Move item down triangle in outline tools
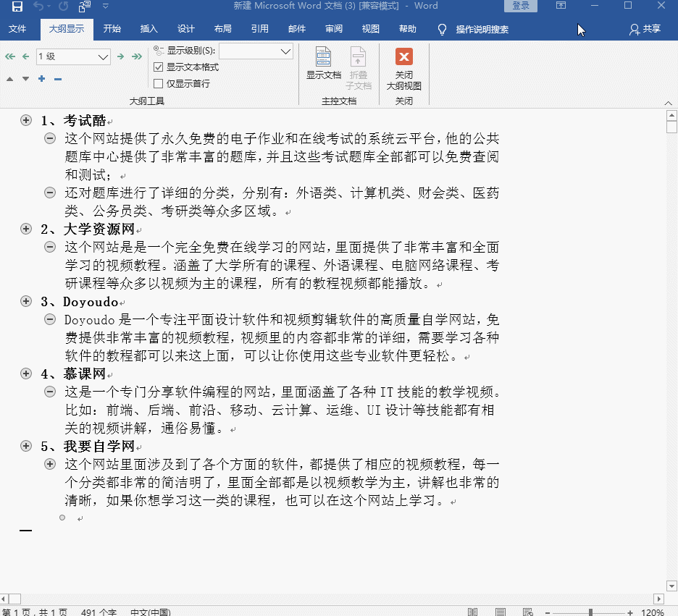 26,79
